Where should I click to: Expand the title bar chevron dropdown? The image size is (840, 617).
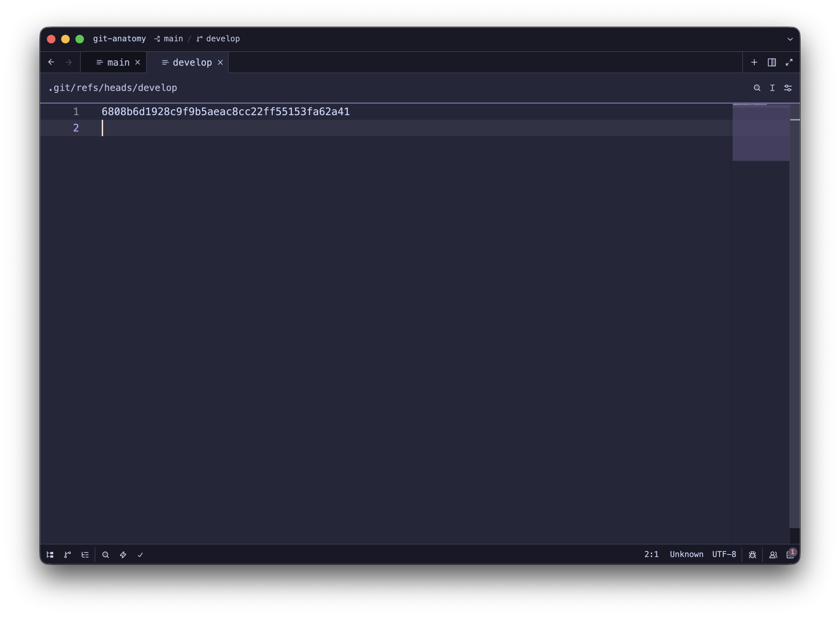tap(790, 39)
